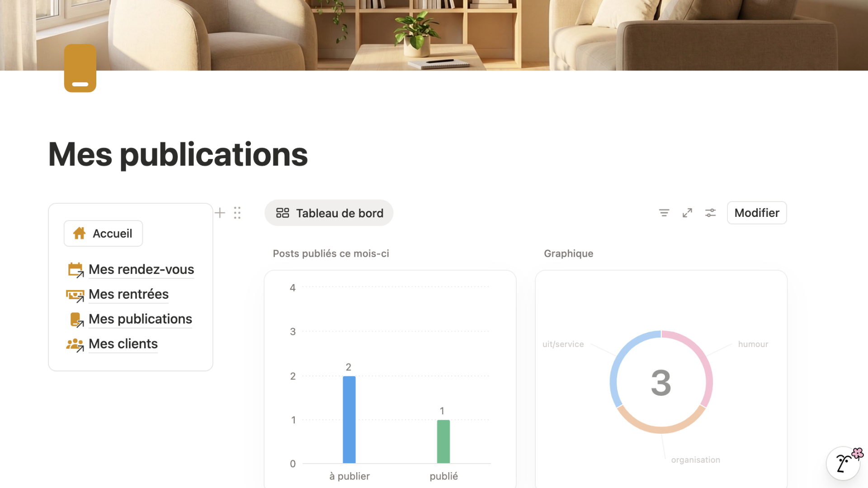Open view settings sliders icon
This screenshot has width=868, height=488.
710,213
